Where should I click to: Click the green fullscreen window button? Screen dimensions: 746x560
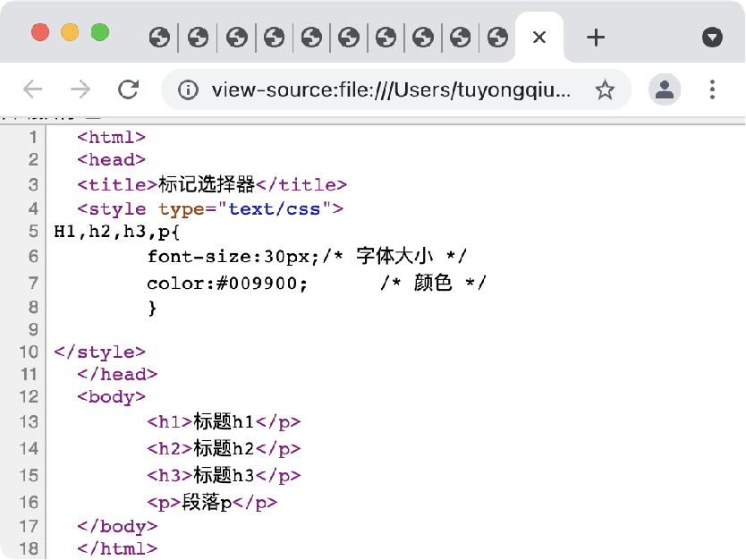click(x=100, y=32)
